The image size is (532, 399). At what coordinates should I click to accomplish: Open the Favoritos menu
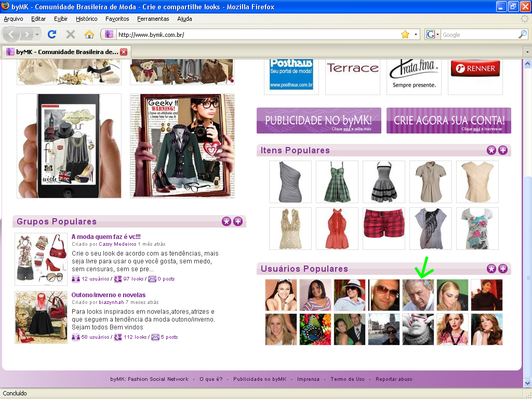[x=117, y=19]
